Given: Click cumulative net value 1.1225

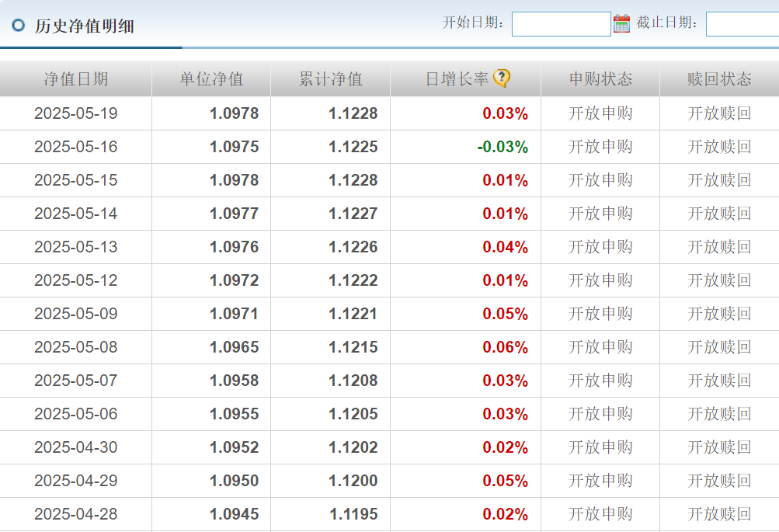Looking at the screenshot, I should [353, 147].
